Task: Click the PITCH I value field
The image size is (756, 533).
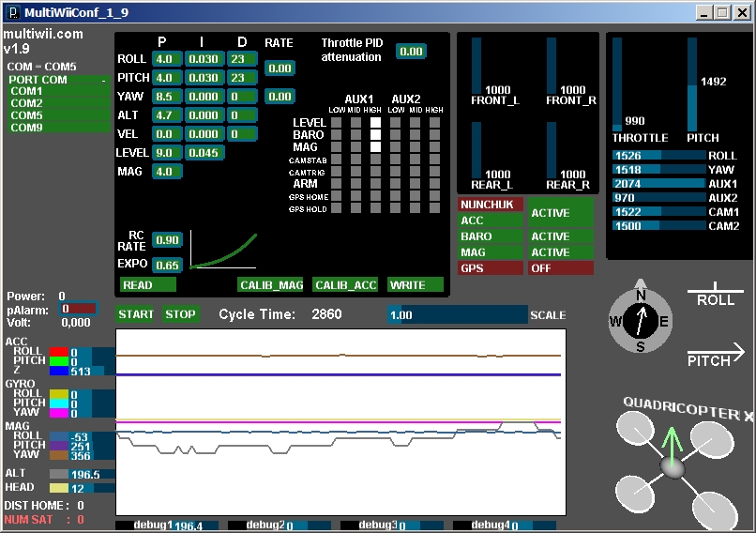Action: click(204, 78)
